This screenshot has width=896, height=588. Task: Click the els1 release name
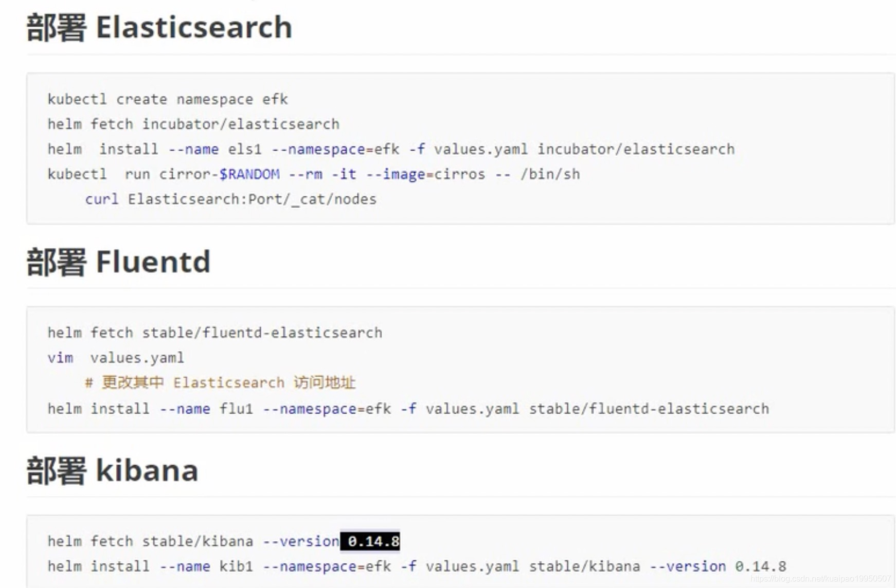tap(245, 149)
